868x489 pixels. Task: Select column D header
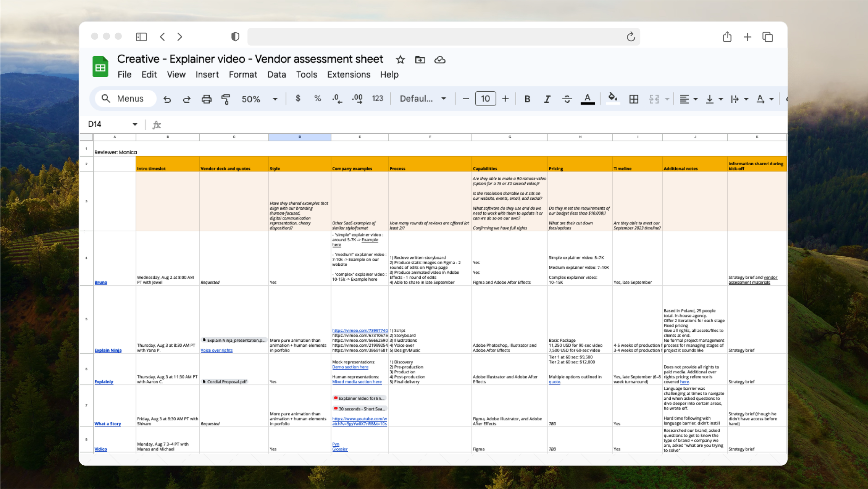tap(300, 137)
